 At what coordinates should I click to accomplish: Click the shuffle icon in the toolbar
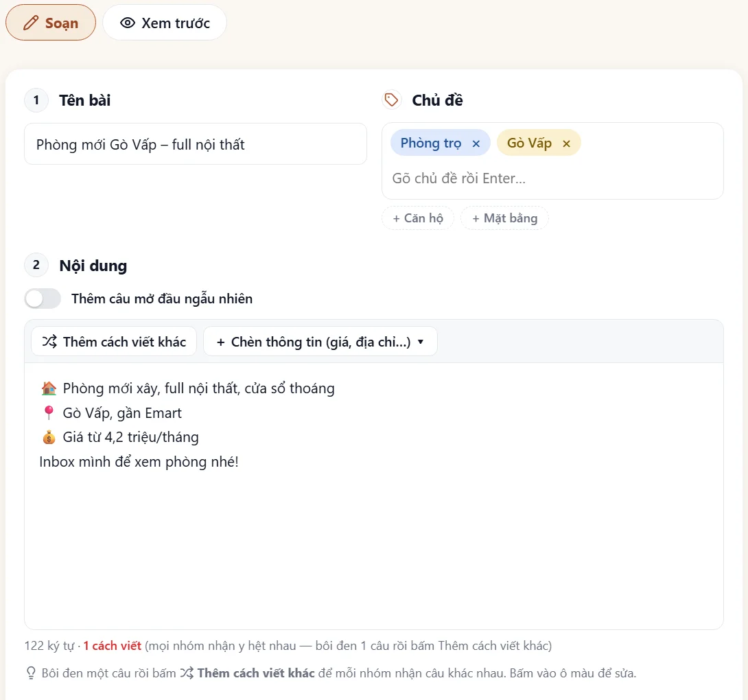click(49, 341)
